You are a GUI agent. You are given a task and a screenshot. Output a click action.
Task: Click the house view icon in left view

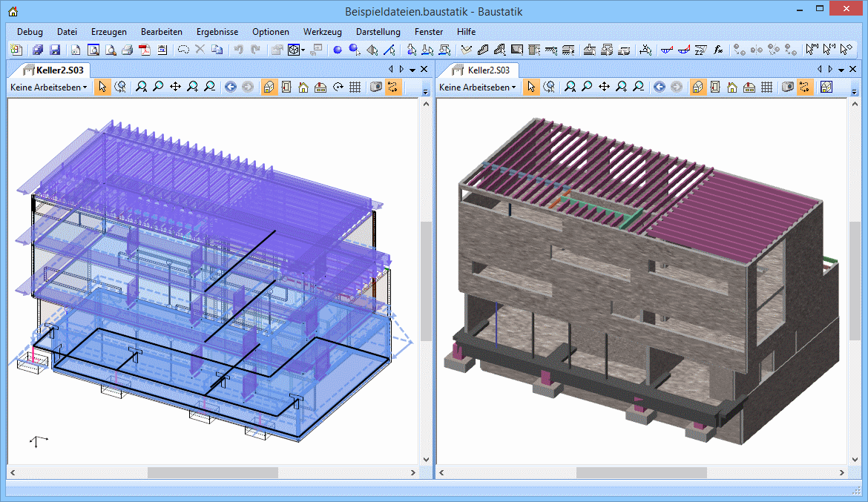click(303, 87)
